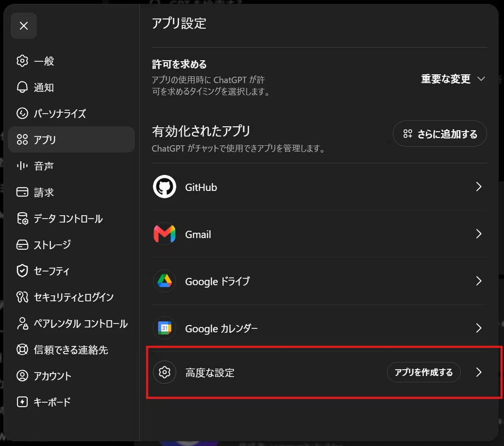The width and height of the screenshot is (504, 446).
Task: Click the lightning icon beside キーボード
Action: [22, 402]
